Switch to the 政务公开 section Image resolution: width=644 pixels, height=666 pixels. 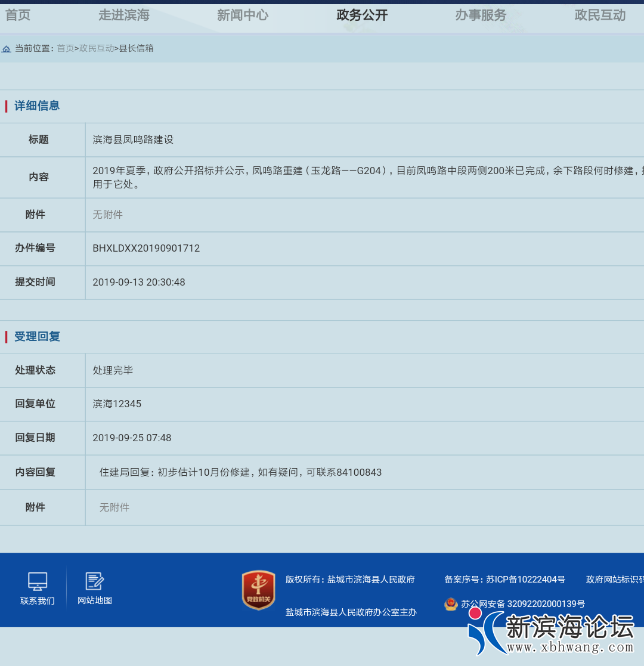tap(362, 16)
